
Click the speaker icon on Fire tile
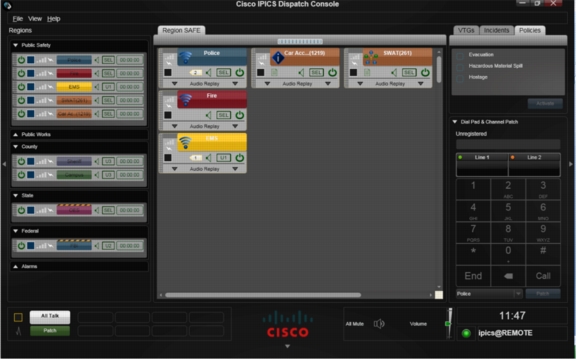pos(209,115)
